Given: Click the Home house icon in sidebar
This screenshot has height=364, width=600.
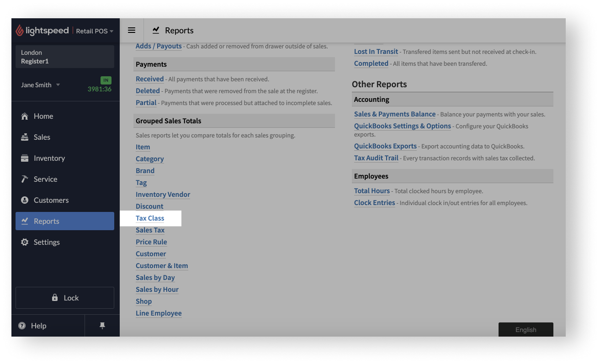Looking at the screenshot, I should click(25, 116).
